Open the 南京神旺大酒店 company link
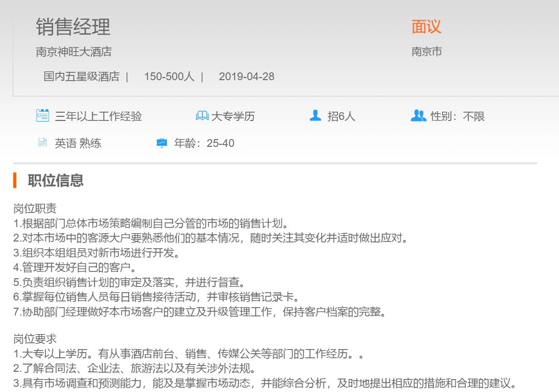Viewport: 559px width, 392px height. click(73, 52)
